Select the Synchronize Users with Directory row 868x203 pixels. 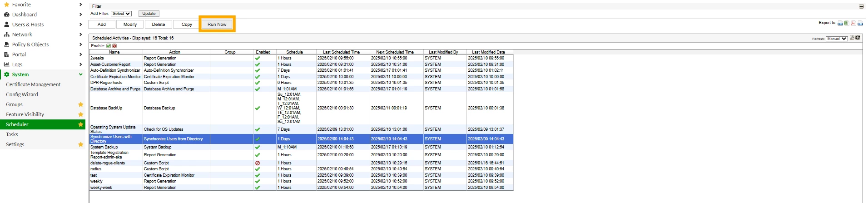pyautogui.click(x=301, y=139)
